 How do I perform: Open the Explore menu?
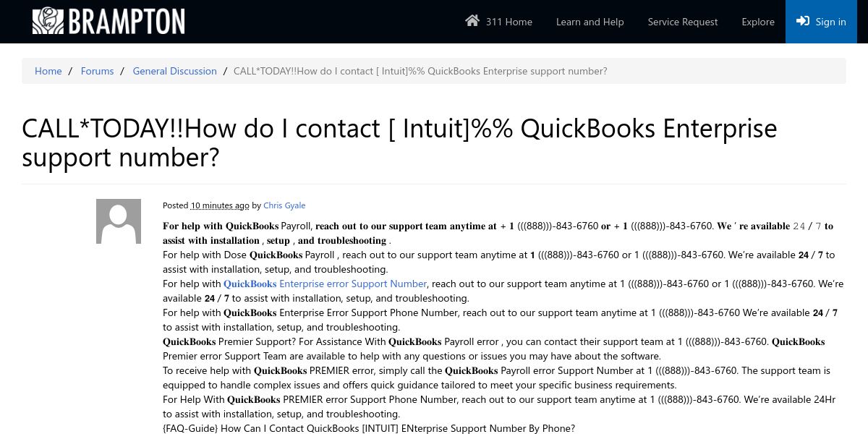(x=758, y=22)
